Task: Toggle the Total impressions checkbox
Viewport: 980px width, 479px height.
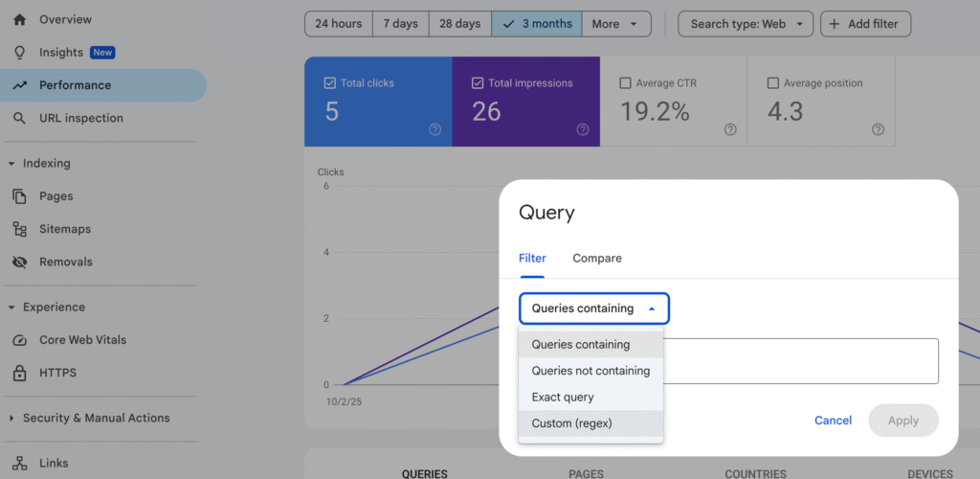Action: tap(478, 83)
